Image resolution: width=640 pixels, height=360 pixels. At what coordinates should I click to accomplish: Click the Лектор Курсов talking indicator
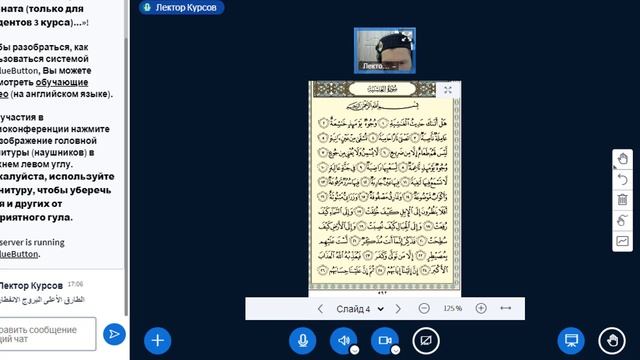click(x=181, y=7)
